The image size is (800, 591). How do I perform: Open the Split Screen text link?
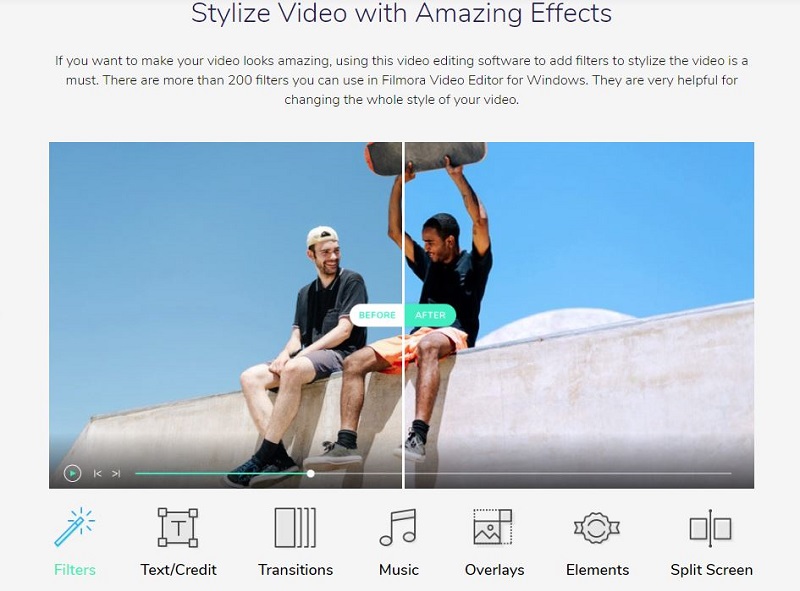tap(711, 570)
